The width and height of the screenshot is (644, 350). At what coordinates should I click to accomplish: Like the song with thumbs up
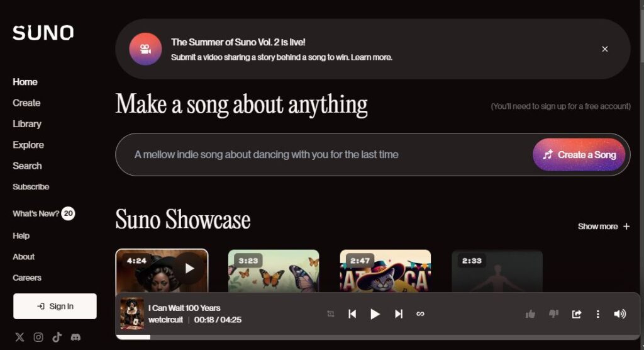(x=530, y=314)
